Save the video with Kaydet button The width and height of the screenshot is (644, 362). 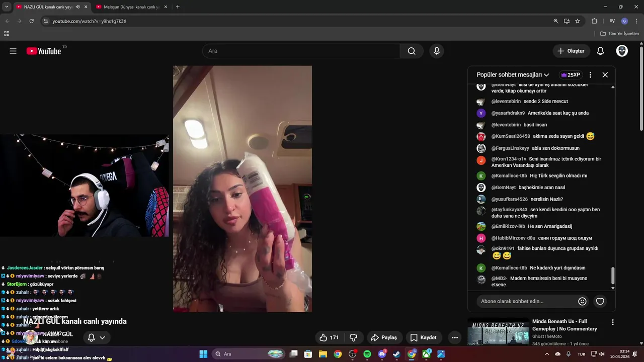(x=423, y=337)
